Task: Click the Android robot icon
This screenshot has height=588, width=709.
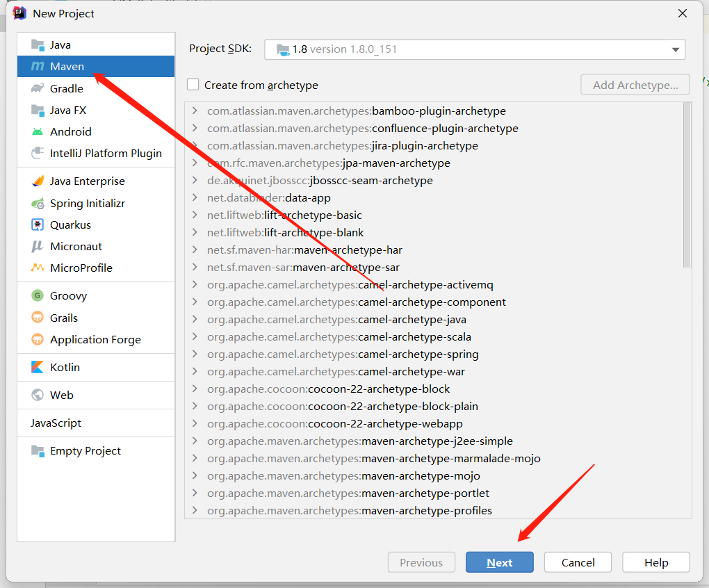Action: pyautogui.click(x=38, y=131)
